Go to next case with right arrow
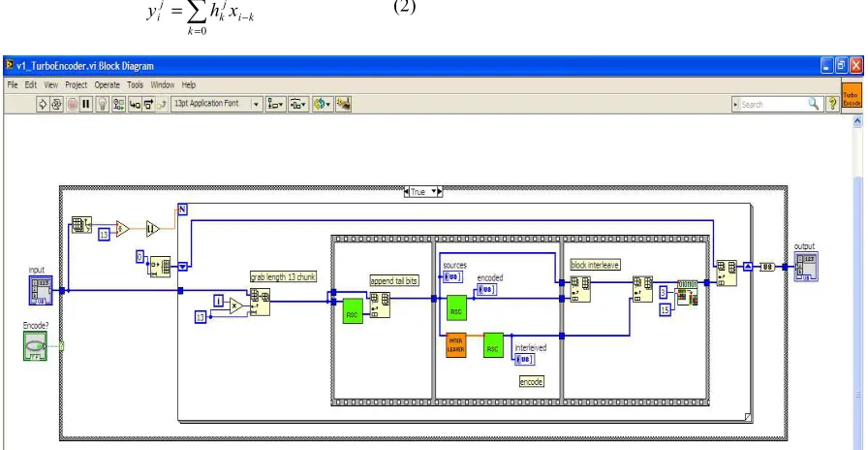 pyautogui.click(x=440, y=192)
